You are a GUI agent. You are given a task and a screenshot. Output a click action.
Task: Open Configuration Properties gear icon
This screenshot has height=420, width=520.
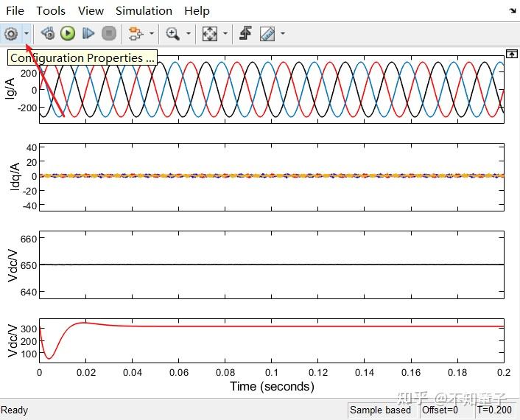11,33
